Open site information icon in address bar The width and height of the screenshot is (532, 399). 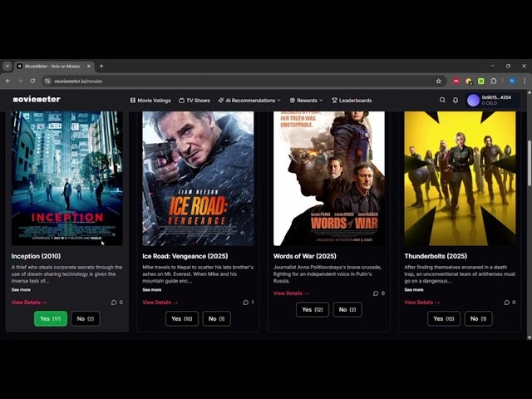pos(48,81)
